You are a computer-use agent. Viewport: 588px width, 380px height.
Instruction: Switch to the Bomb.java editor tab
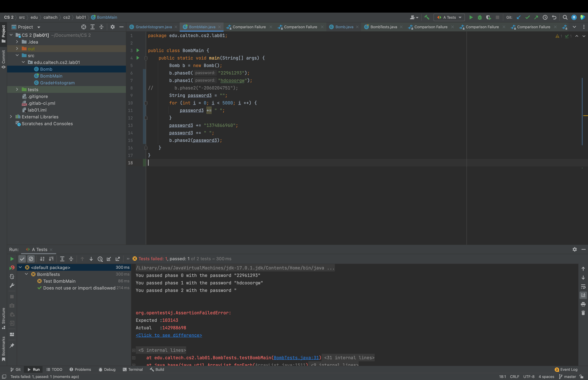[344, 27]
